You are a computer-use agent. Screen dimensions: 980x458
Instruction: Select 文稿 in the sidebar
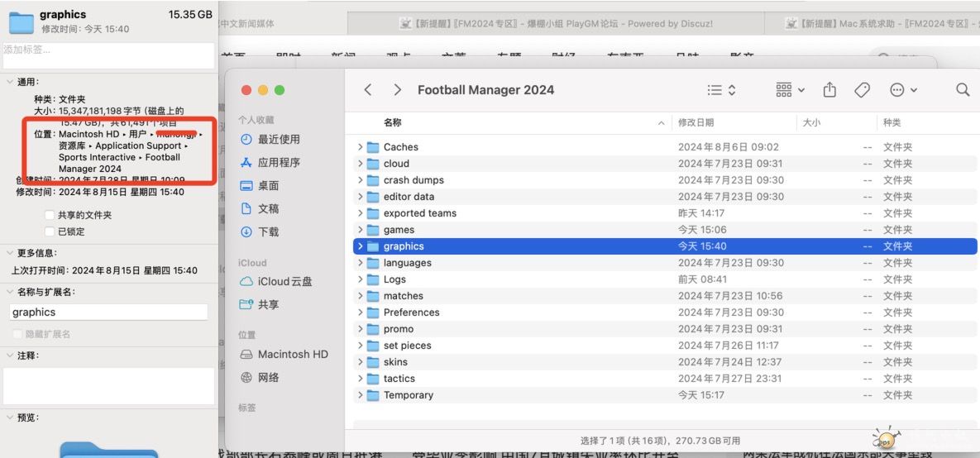click(x=260, y=208)
